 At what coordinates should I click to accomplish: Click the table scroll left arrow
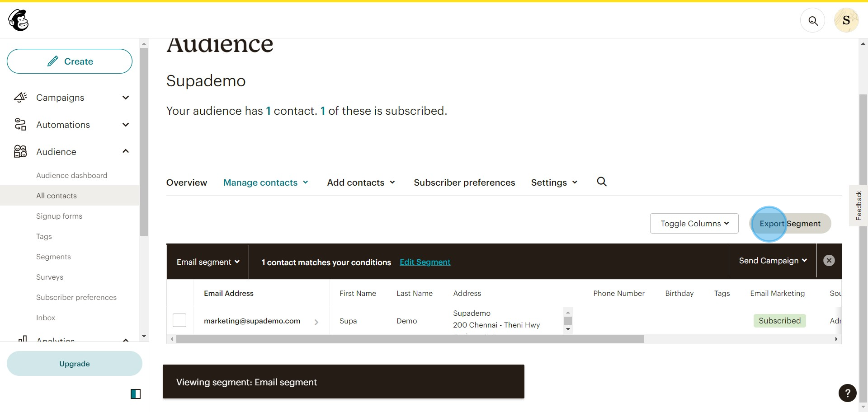click(x=171, y=339)
